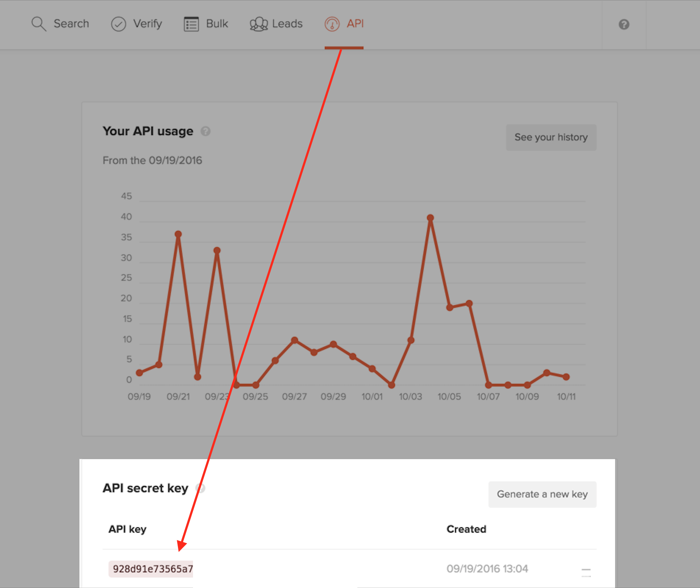Click the dash icon at row end
Image resolution: width=700 pixels, height=588 pixels.
(x=586, y=571)
